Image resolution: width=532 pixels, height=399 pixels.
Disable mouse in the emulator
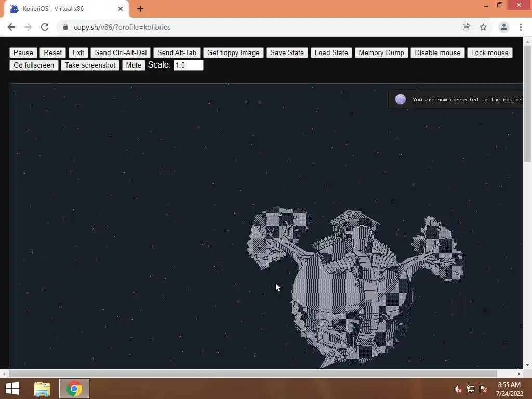point(437,52)
